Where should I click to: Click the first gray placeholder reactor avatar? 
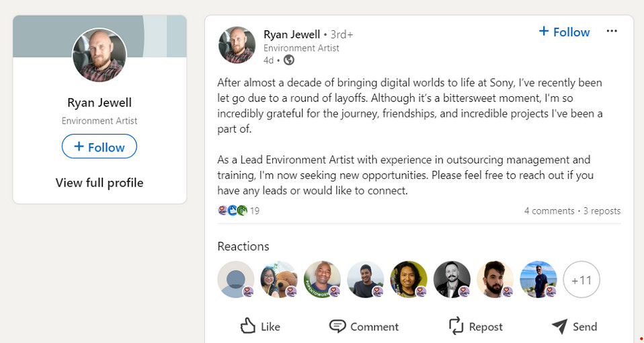coord(236,280)
